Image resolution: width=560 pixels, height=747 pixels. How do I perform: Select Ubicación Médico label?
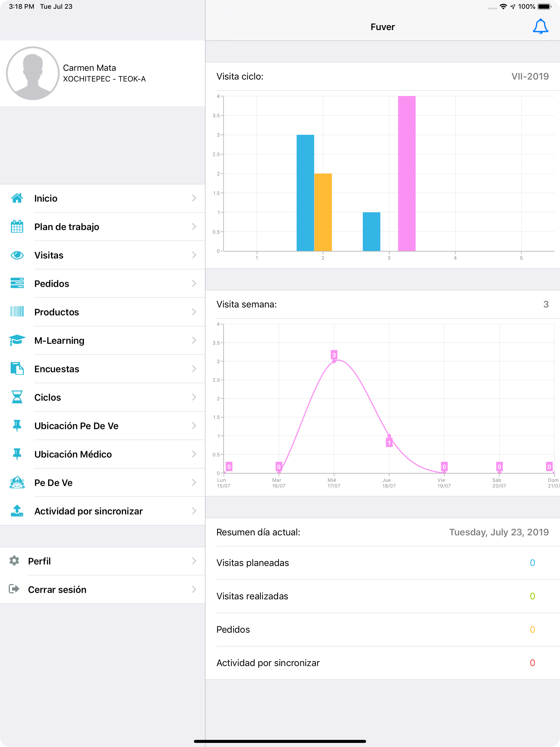pos(73,454)
